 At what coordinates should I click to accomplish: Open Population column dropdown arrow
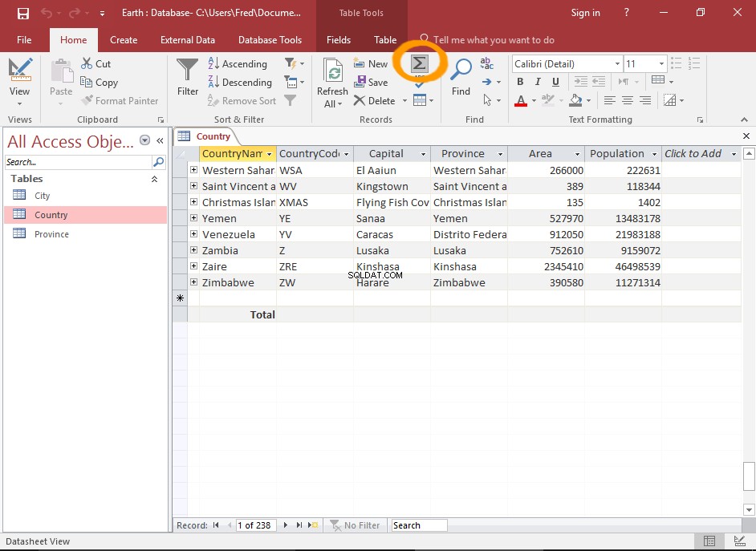tap(654, 154)
